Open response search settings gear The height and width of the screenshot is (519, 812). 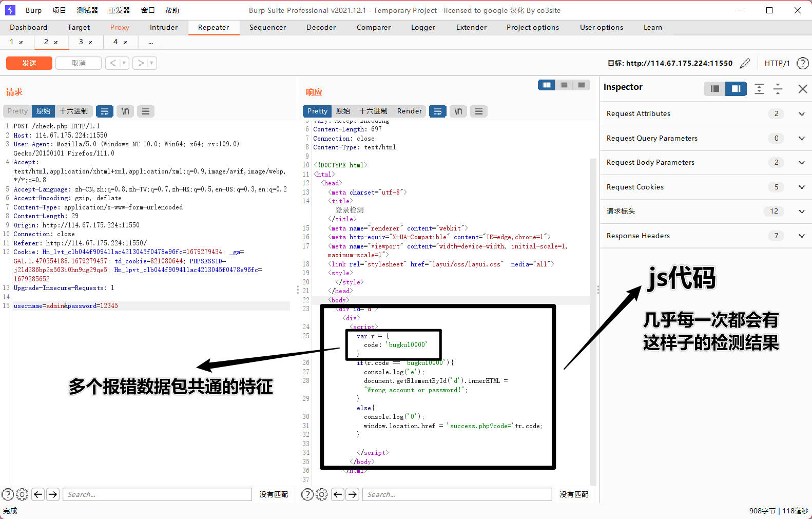pyautogui.click(x=322, y=494)
